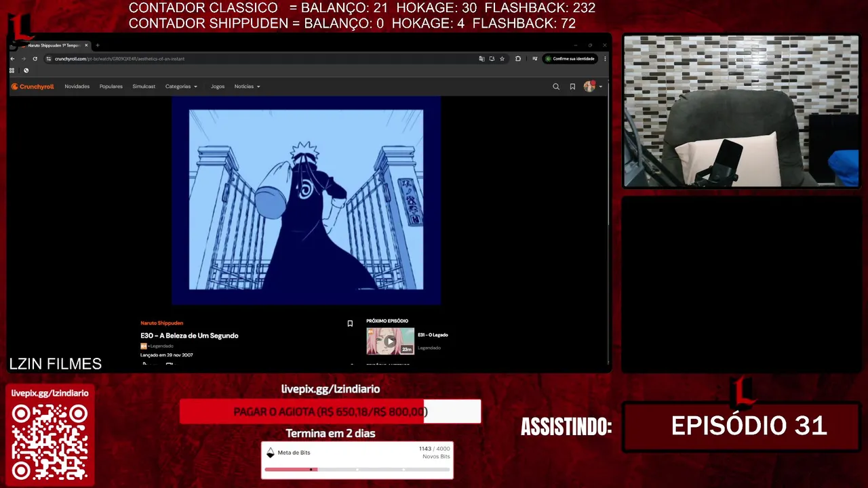
Task: Expand the Categorias dropdown
Action: (x=181, y=87)
